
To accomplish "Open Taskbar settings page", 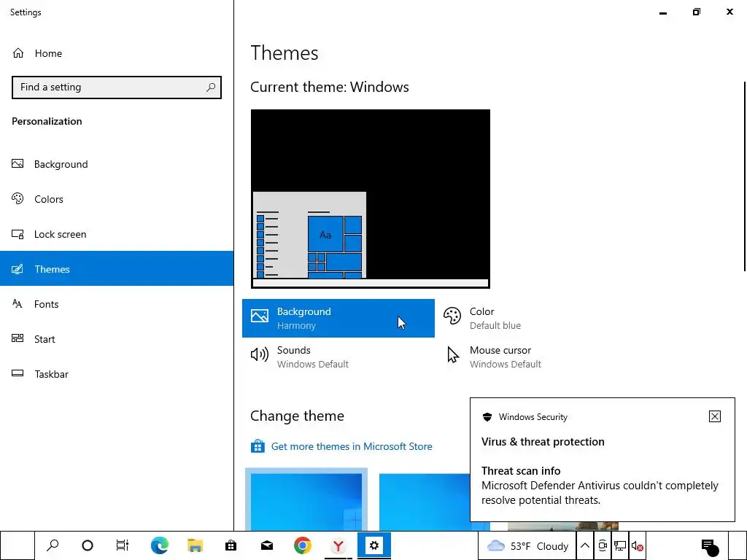I will click(x=117, y=374).
